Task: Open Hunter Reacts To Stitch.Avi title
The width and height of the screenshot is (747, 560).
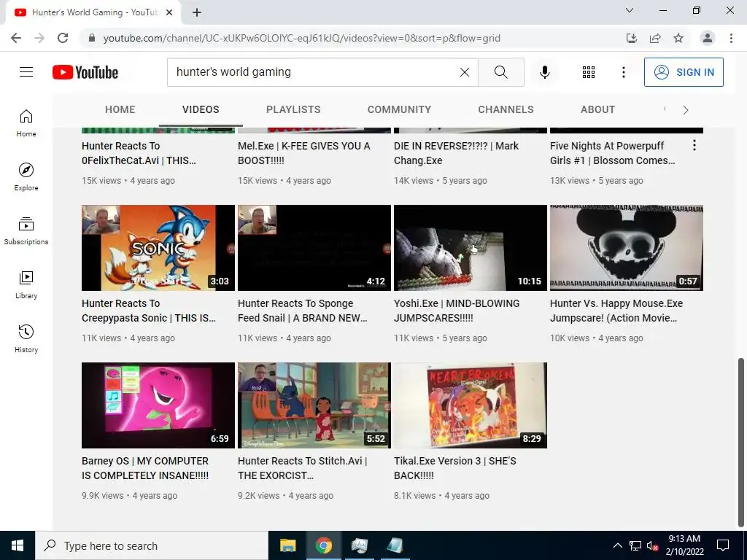Action: click(302, 468)
